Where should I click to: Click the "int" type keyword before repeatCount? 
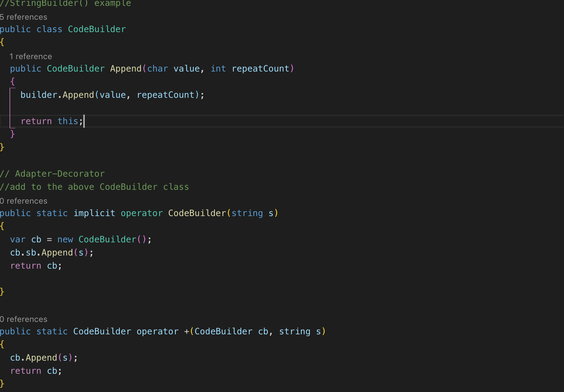tap(218, 69)
